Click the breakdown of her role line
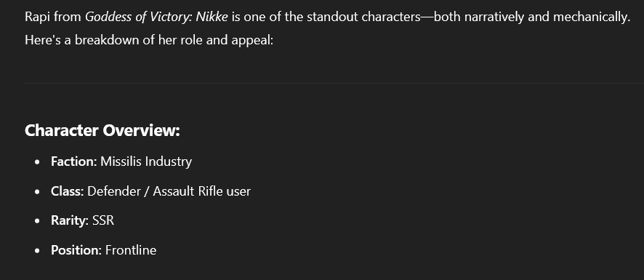Image resolution: width=644 pixels, height=280 pixels. click(x=149, y=40)
